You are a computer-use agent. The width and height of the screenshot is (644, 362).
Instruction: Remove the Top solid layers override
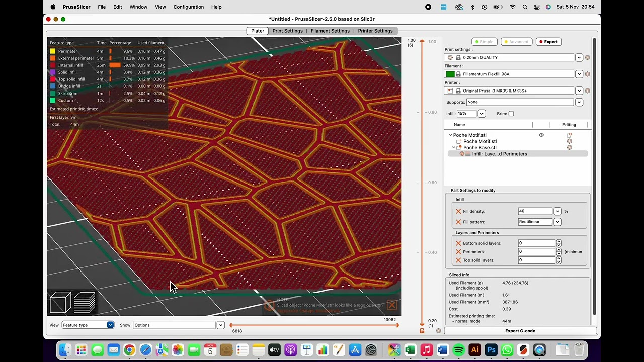click(x=458, y=260)
